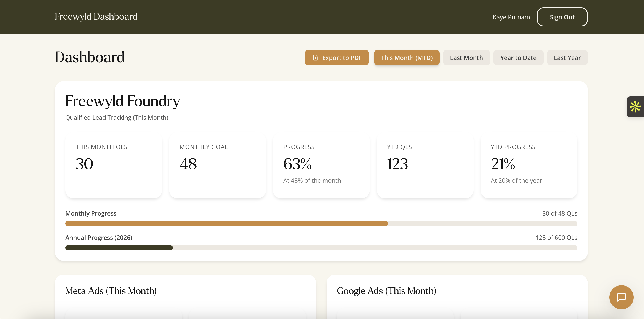Select the Last Year tab
This screenshot has width=644, height=319.
pos(567,58)
